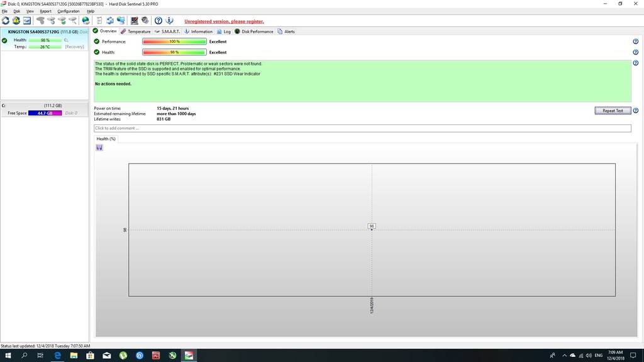Open the Mail app from the taskbar
644x362 pixels.
tap(107, 356)
